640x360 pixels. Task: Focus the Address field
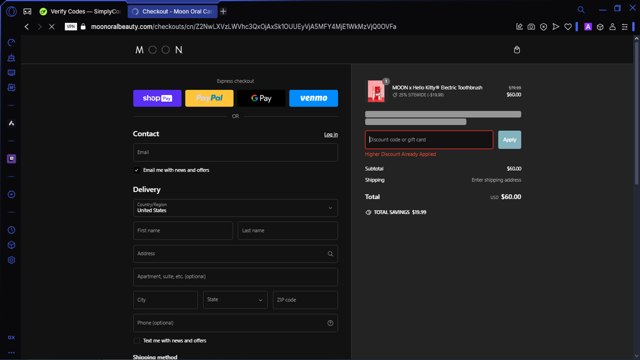pos(235,254)
